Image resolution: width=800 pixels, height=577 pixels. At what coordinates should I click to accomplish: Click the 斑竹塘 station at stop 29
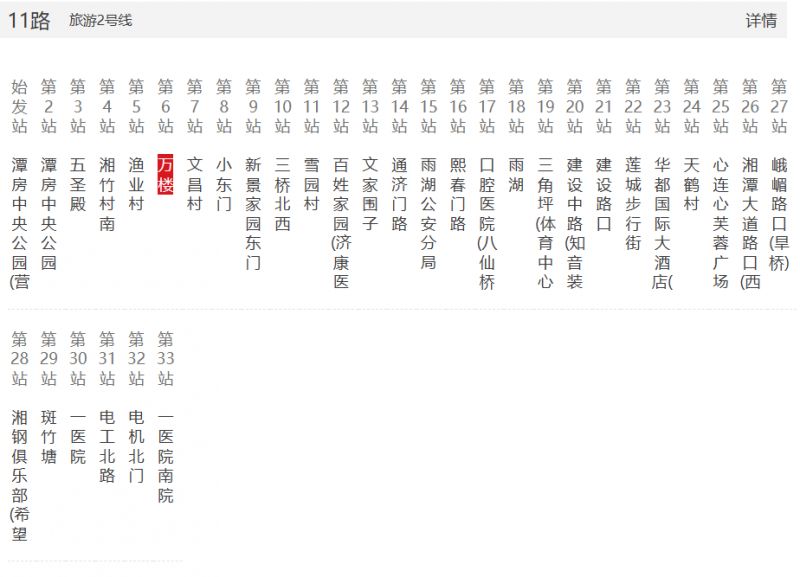coord(49,436)
